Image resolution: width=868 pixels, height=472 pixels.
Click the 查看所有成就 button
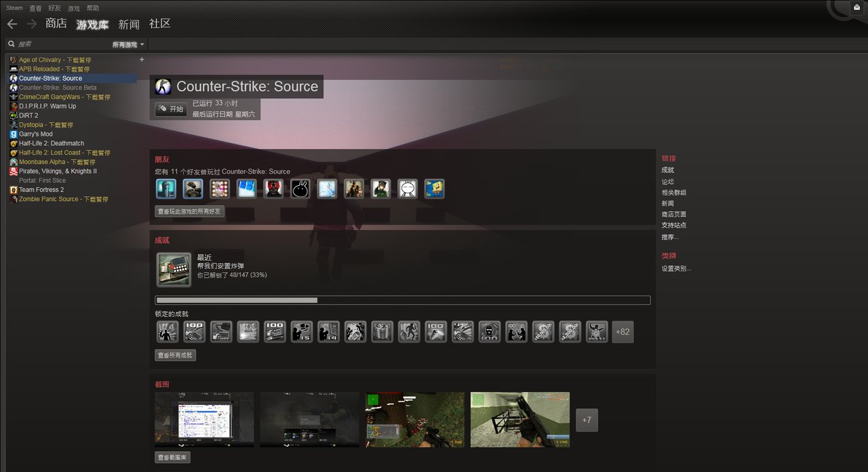tap(175, 355)
